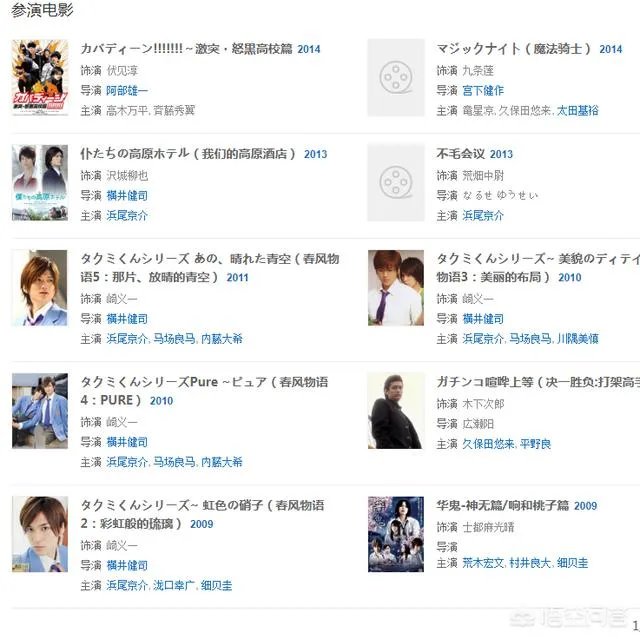Click actor link 荒木宏文
This screenshot has height=639, width=640.
pos(483,563)
